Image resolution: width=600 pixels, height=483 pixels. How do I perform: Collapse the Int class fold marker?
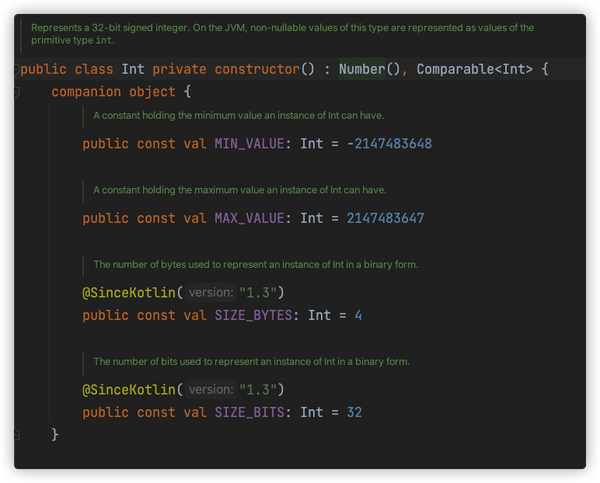click(x=16, y=70)
